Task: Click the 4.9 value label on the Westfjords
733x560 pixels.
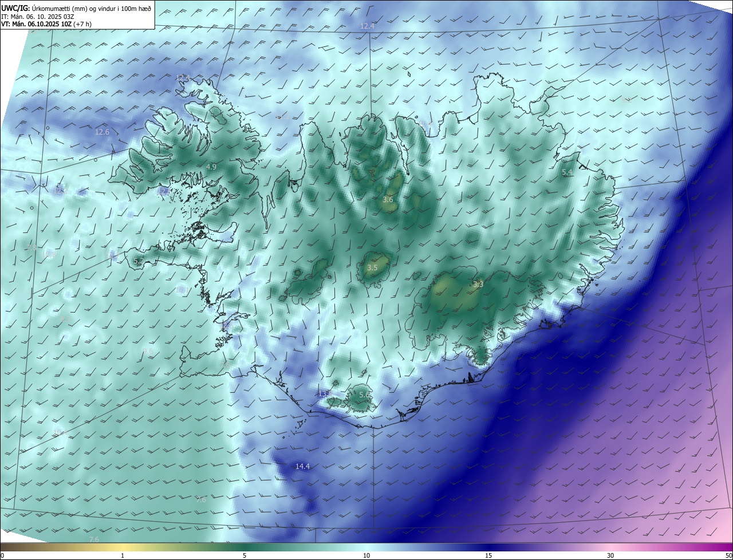Action: (x=211, y=167)
